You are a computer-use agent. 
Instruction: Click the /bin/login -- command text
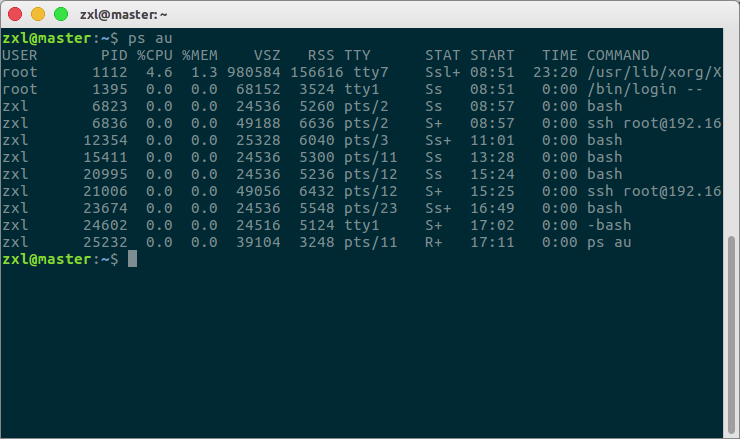click(x=645, y=89)
